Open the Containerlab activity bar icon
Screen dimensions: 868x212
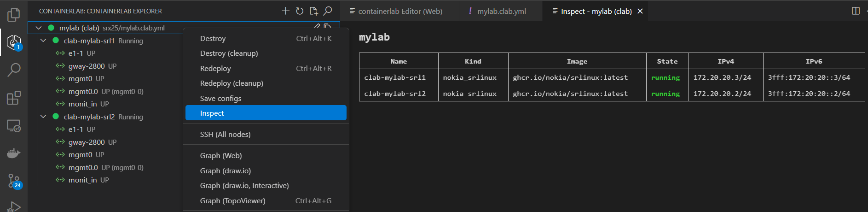(x=14, y=42)
